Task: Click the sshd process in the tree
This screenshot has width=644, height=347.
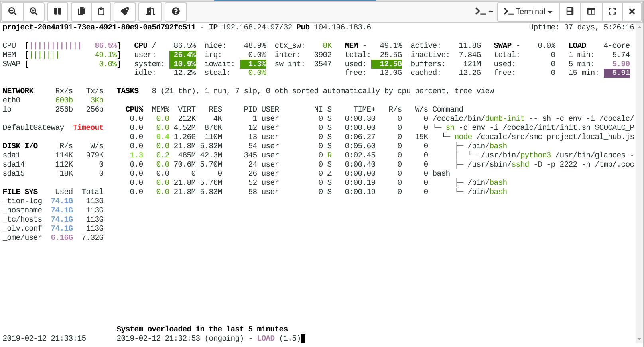Action: [520, 164]
